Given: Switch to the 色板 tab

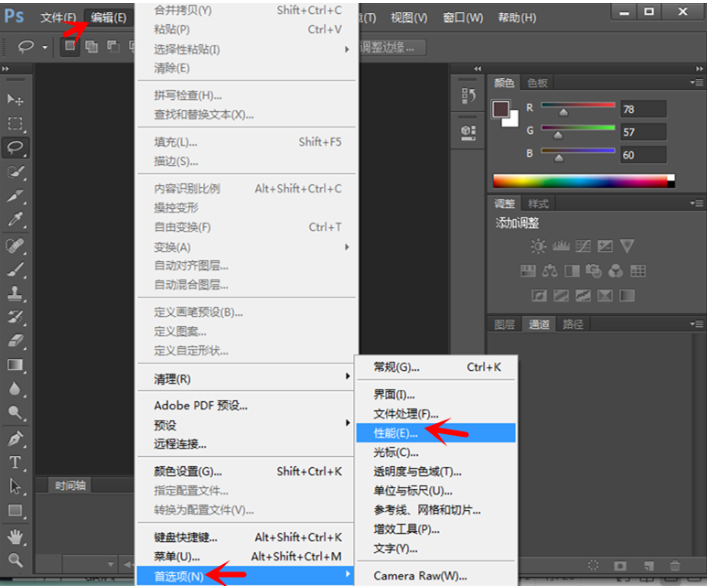Looking at the screenshot, I should pos(538,83).
